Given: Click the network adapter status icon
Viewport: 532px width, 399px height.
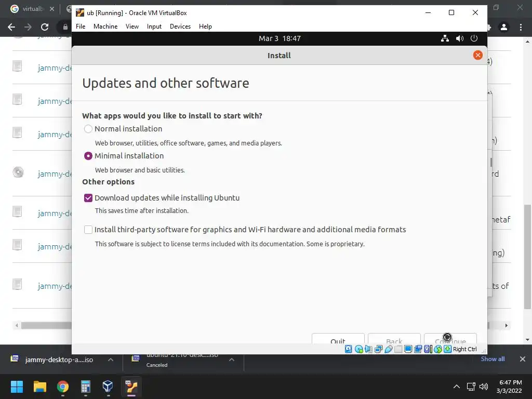Looking at the screenshot, I should pos(378,349).
